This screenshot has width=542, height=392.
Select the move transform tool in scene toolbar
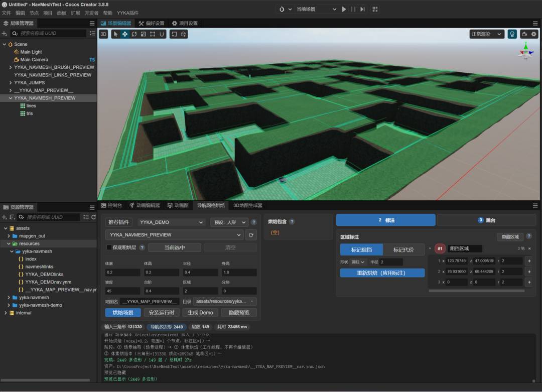point(125,34)
